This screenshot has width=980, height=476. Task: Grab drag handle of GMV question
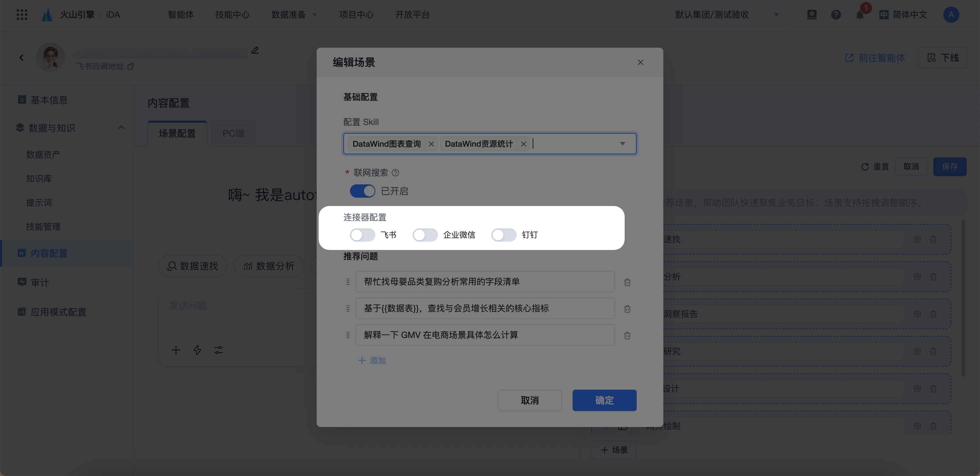348,335
